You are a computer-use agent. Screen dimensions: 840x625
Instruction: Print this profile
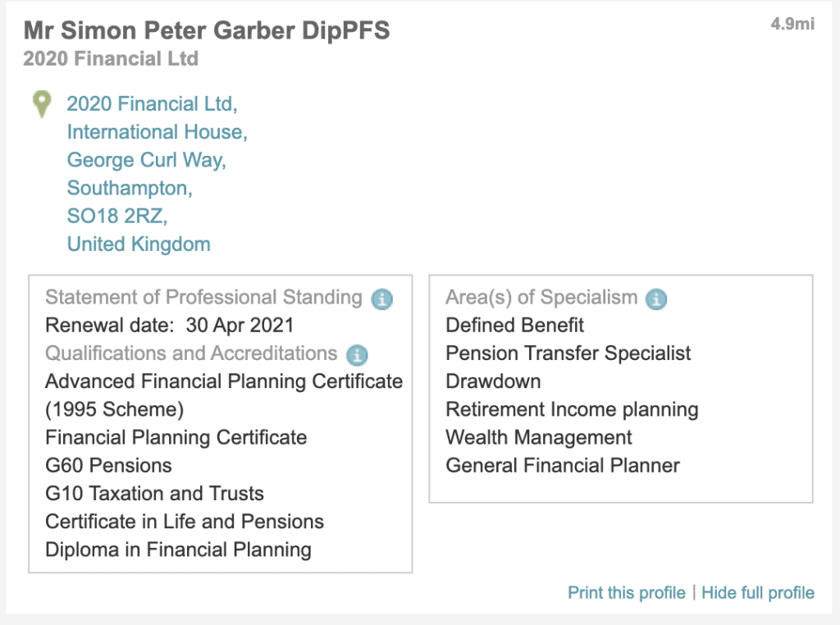point(626,592)
